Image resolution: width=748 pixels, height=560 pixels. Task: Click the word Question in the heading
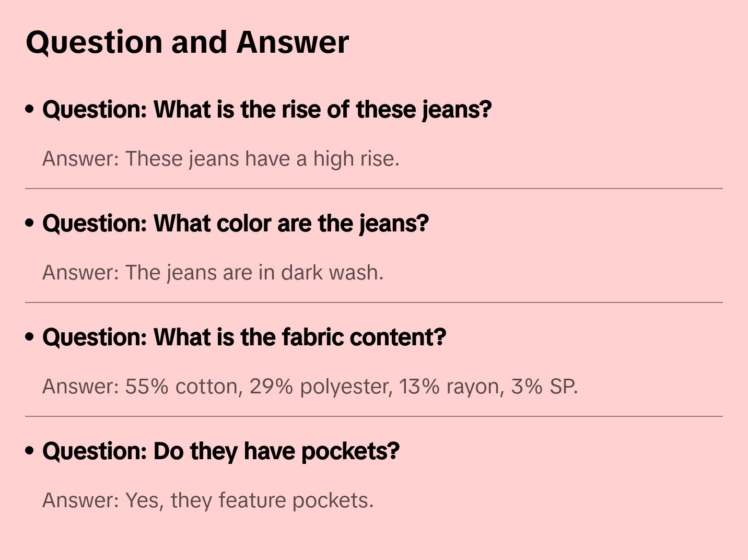coord(94,42)
